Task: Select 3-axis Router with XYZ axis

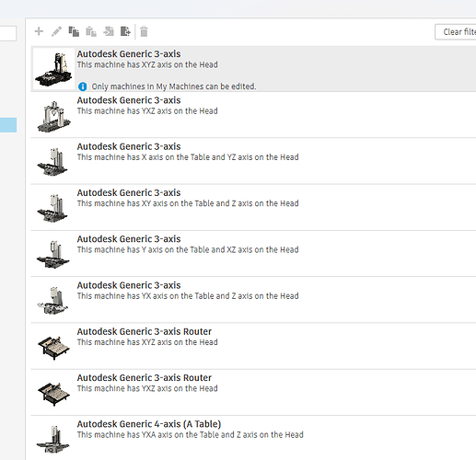Action: [x=253, y=346]
